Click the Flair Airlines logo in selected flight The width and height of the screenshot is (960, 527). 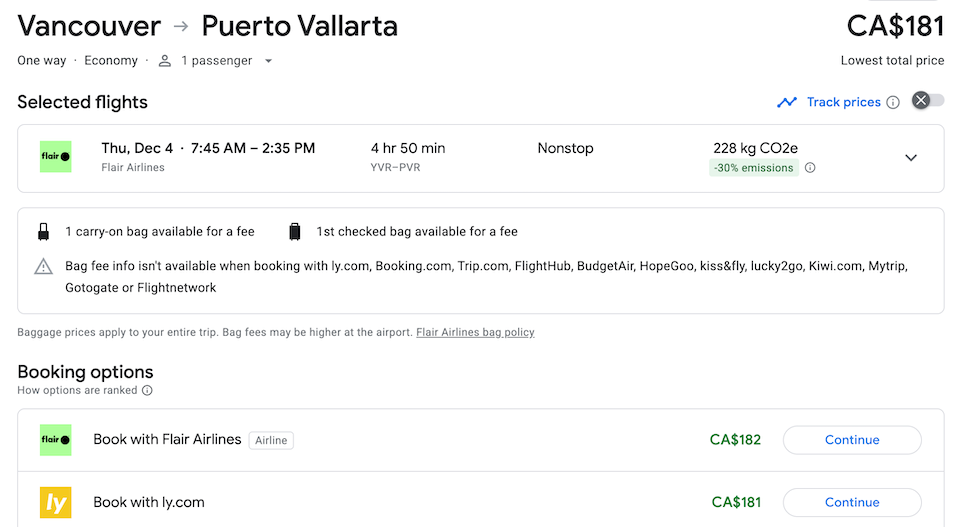coord(56,157)
